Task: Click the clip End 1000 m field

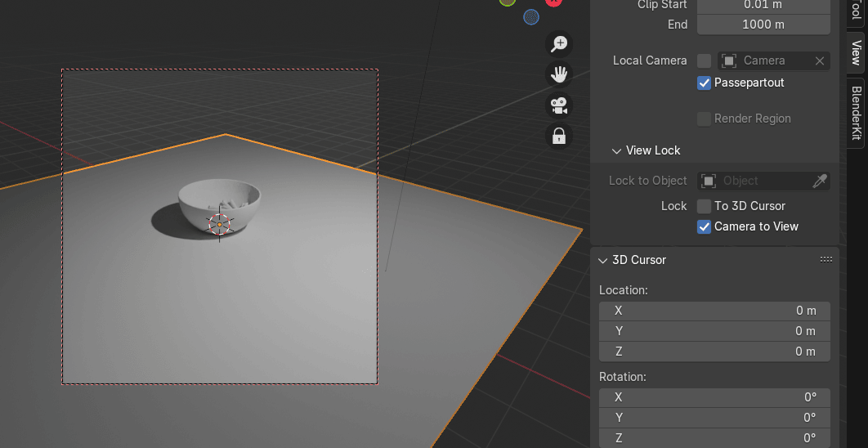Action: click(763, 25)
